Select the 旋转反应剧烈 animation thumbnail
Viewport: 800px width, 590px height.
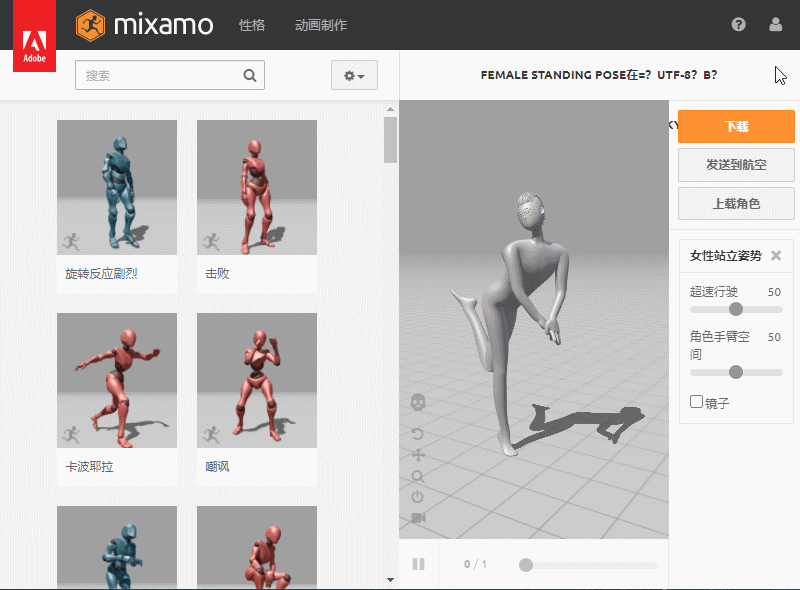click(117, 187)
